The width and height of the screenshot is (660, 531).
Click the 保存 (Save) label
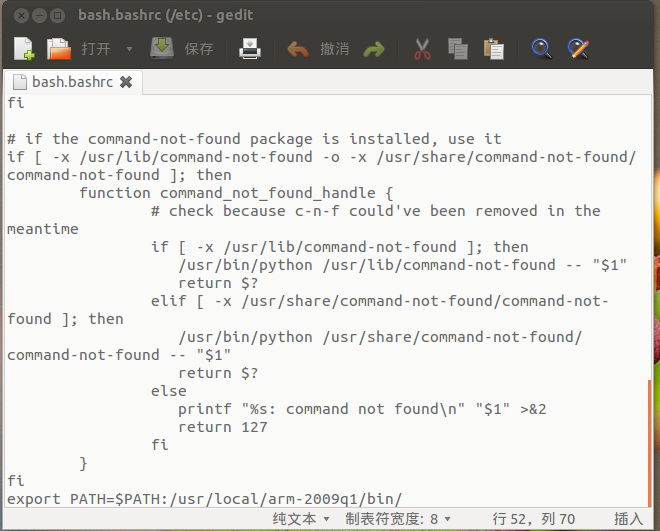[x=199, y=49]
